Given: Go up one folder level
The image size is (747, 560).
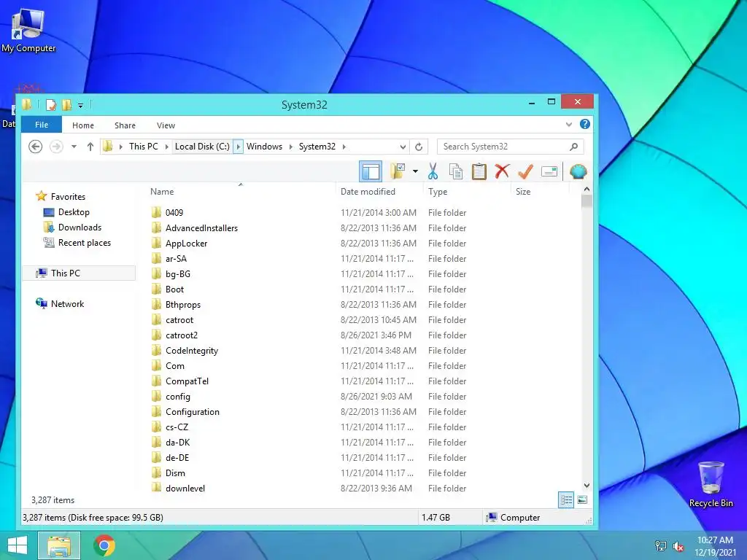Looking at the screenshot, I should point(90,147).
